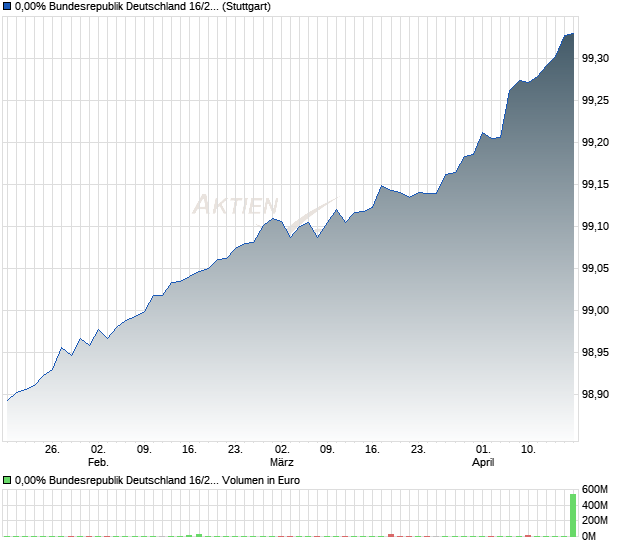Click the 'Volumen in Euro' chart title
620x546 pixels.
coord(261,480)
